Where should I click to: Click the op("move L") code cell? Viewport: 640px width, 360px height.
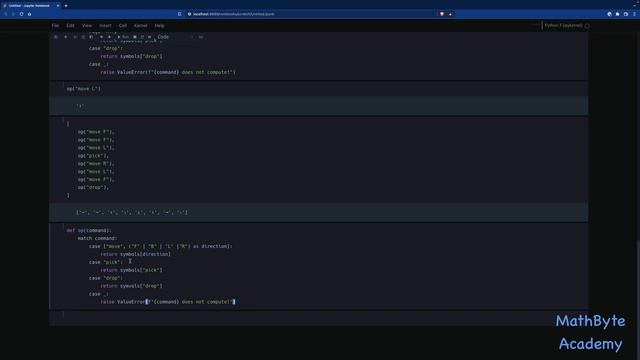[318, 89]
